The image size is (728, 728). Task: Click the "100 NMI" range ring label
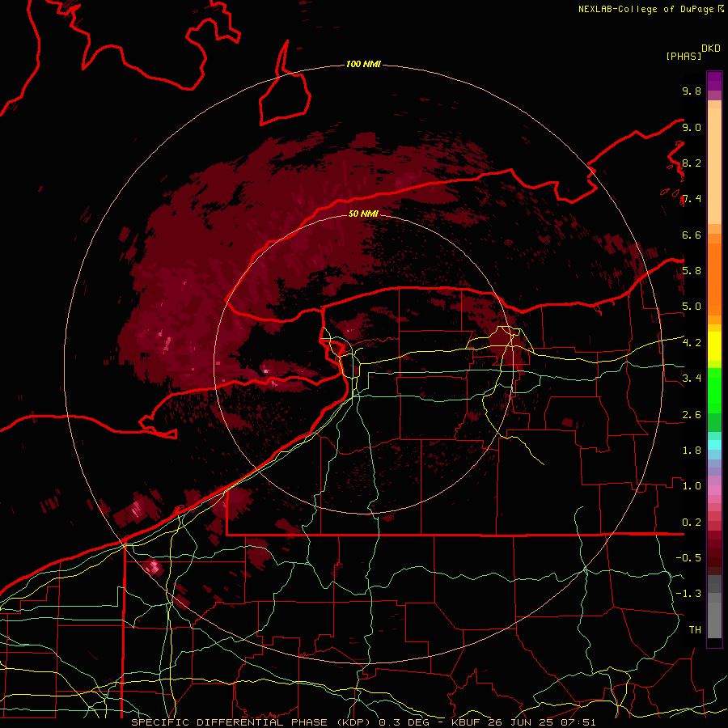363,64
